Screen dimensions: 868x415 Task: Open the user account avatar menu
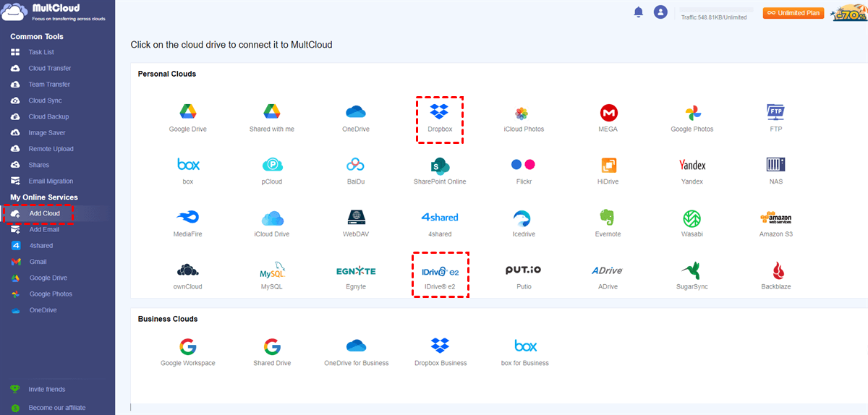click(660, 12)
